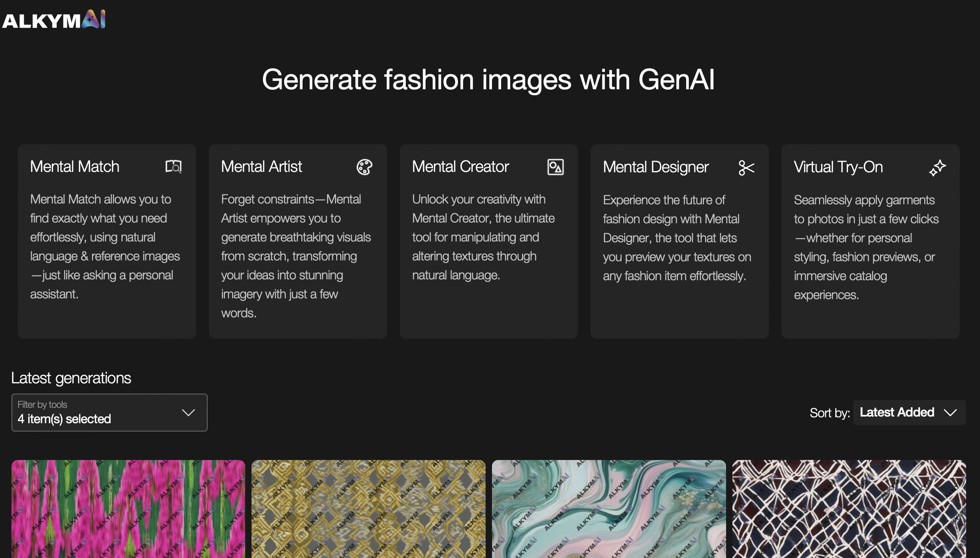The width and height of the screenshot is (980, 558).
Task: Open the Mental Creator card title
Action: [x=460, y=167]
